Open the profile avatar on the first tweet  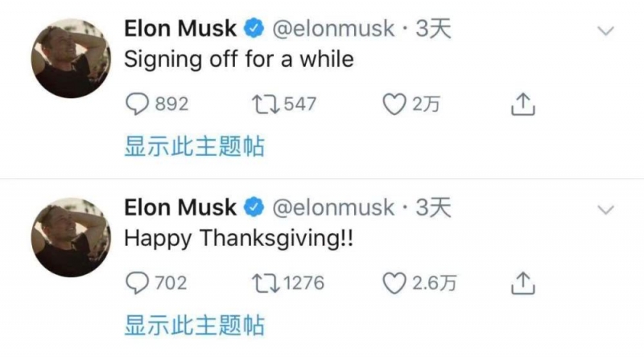pos(71,58)
